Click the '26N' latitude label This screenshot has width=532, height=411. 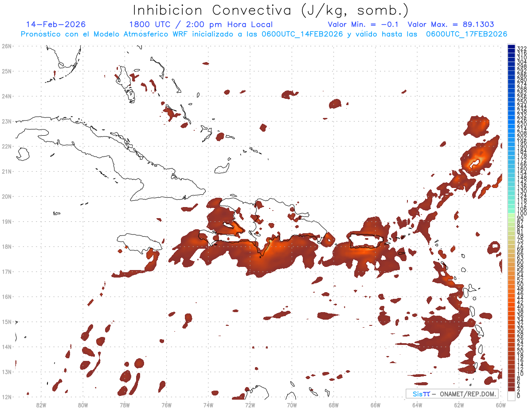tap(7, 46)
